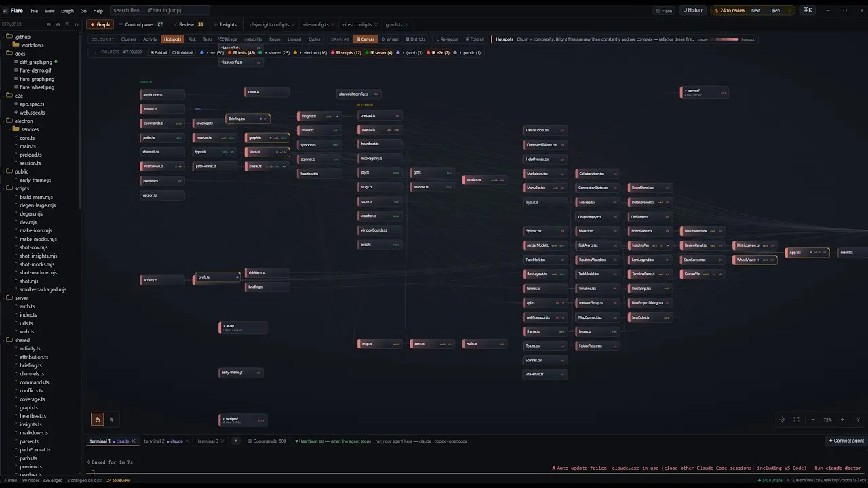This screenshot has height=488, width=868.
Task: Open graph help question mark
Action: pos(858,420)
